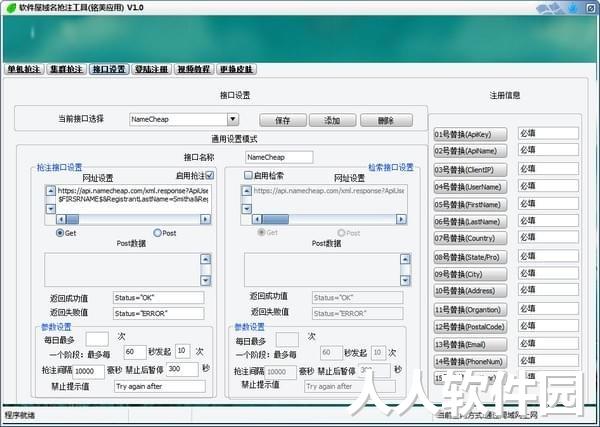Select Get radio in 抢注接口设置
The height and width of the screenshot is (427, 600).
coord(60,233)
